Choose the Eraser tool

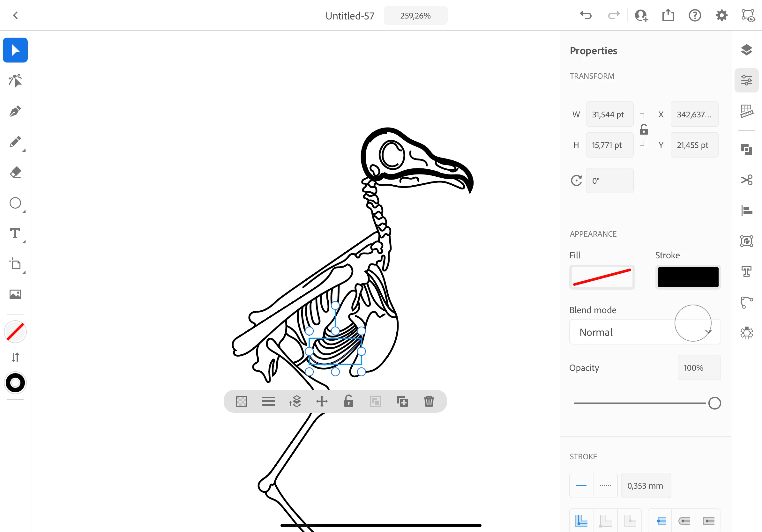[15, 173]
